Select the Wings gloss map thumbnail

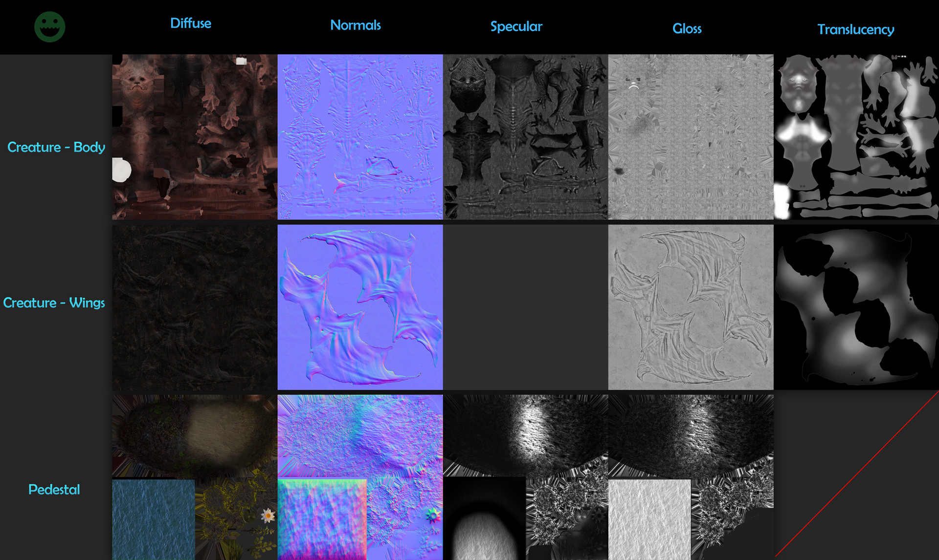pyautogui.click(x=691, y=307)
